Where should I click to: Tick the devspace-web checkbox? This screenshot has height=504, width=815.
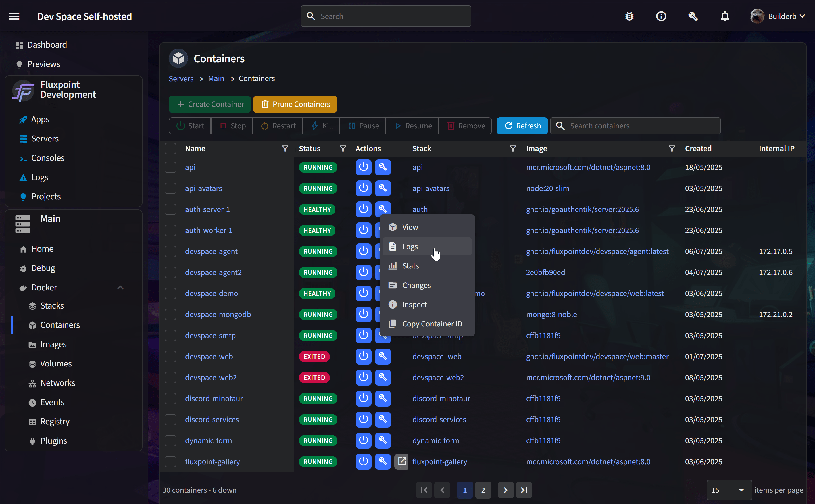point(170,356)
